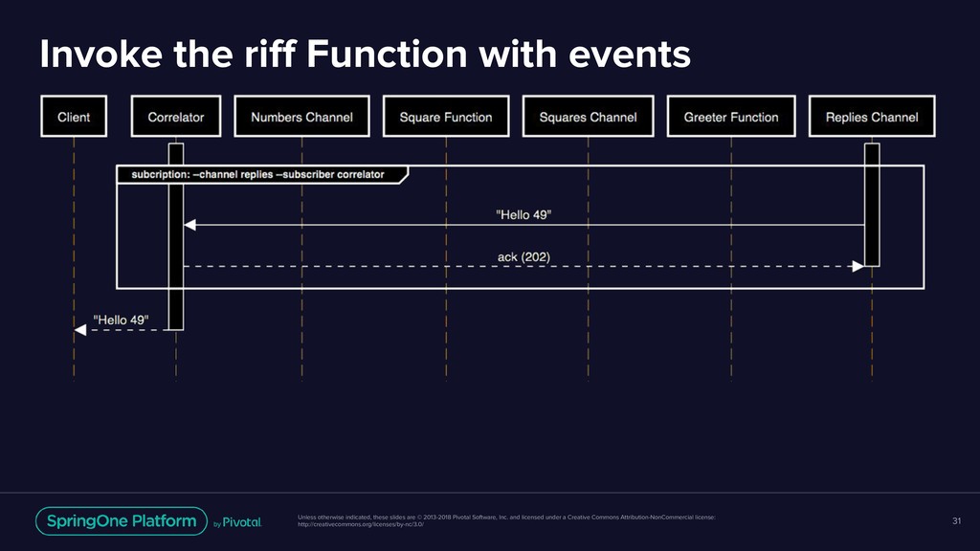Click the Replies Channel box
980x551 pixels.
click(872, 116)
